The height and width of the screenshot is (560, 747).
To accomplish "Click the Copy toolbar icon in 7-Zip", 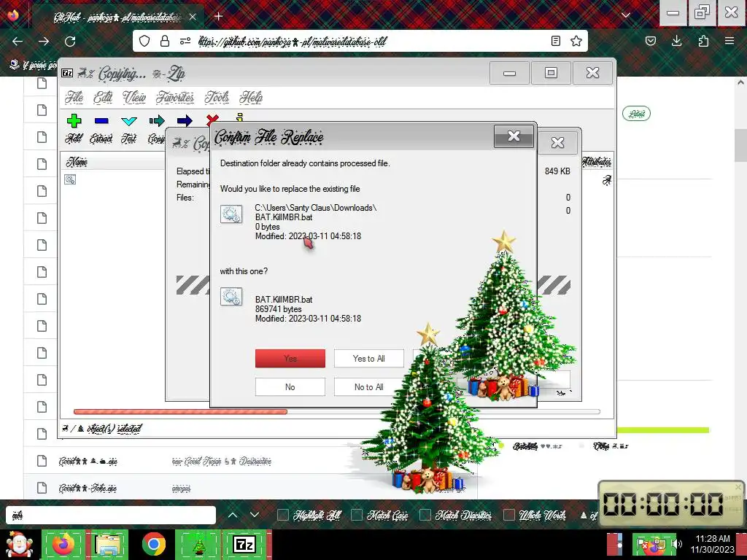I will click(157, 121).
